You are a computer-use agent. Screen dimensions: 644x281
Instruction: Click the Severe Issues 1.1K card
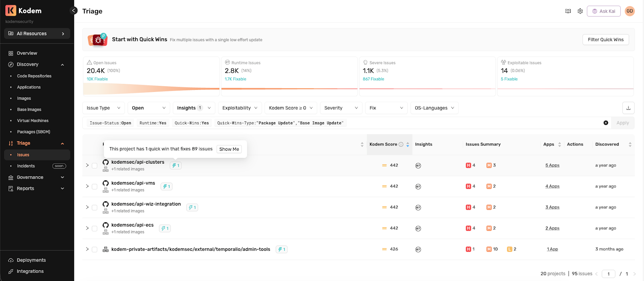[427, 76]
